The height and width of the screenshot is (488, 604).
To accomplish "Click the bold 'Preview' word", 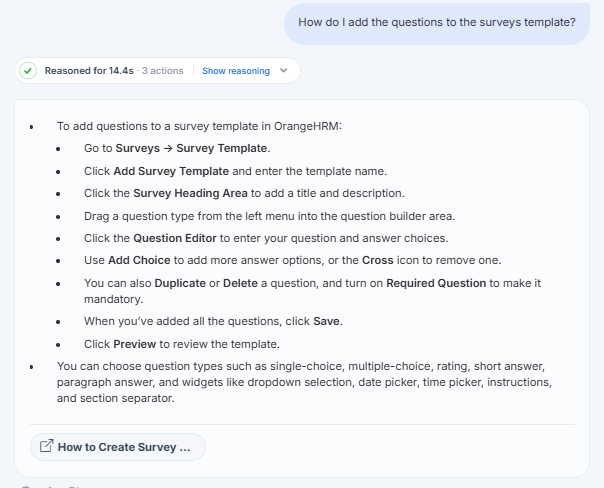I will coord(135,344).
